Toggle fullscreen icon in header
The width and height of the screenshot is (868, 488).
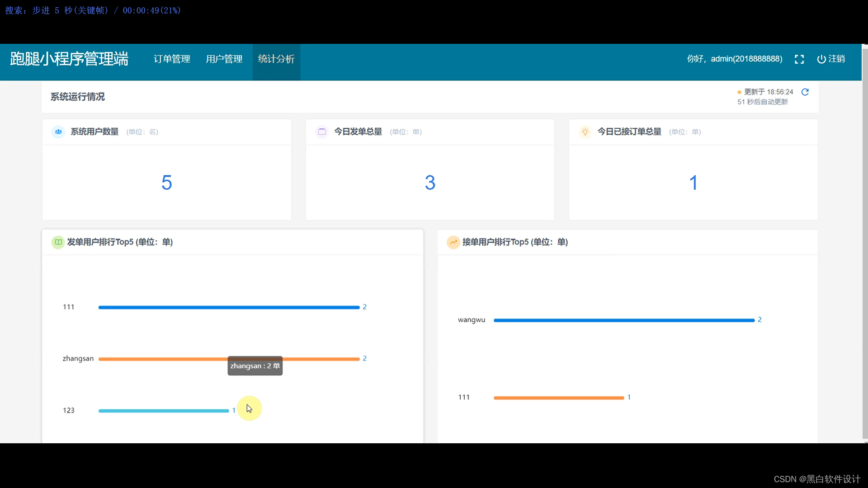point(799,59)
